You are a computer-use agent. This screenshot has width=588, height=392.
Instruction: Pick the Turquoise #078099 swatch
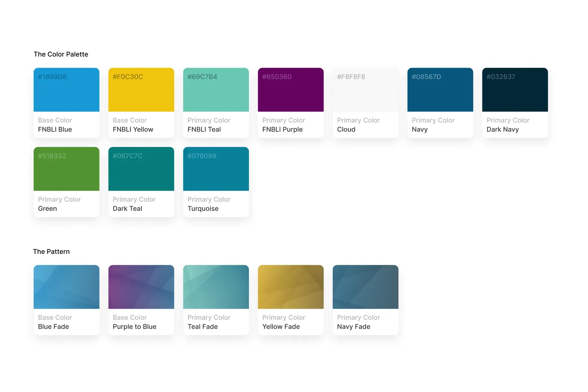click(216, 169)
